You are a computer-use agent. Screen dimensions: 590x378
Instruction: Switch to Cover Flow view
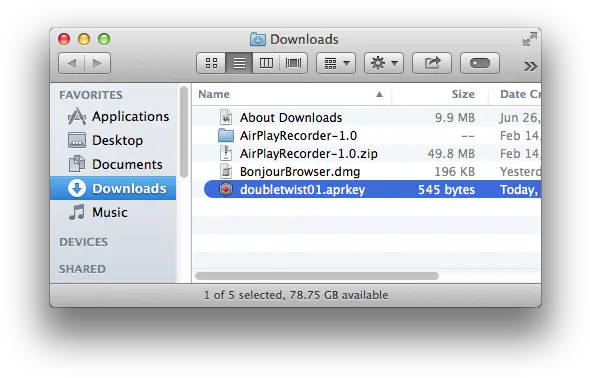pos(293,63)
